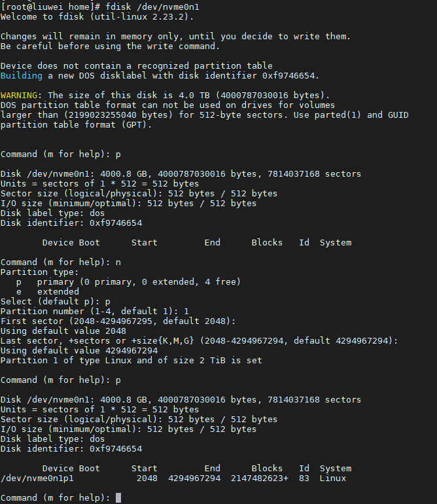Click the GUID partition table format (GPT) text

[x=76, y=125]
